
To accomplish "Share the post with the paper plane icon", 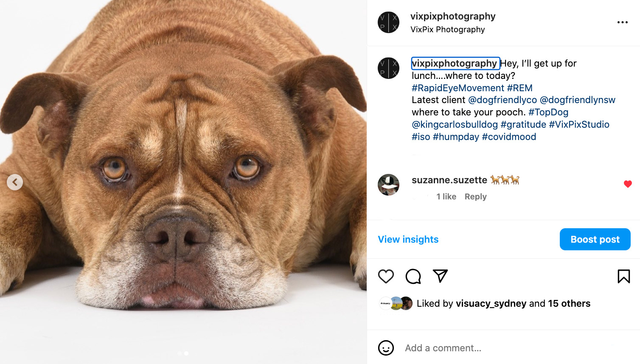I will 440,276.
